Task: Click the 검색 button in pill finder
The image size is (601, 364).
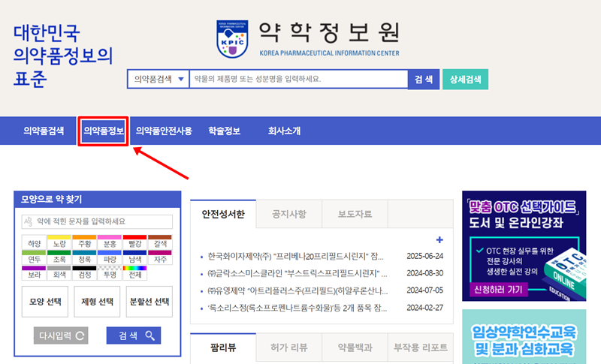Action: click(134, 335)
